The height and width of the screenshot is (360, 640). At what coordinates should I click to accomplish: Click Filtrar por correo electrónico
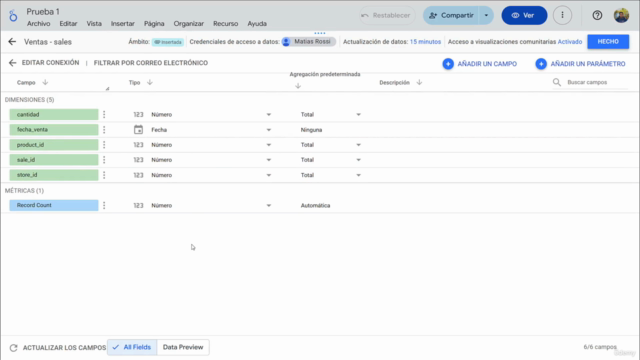coord(151,63)
